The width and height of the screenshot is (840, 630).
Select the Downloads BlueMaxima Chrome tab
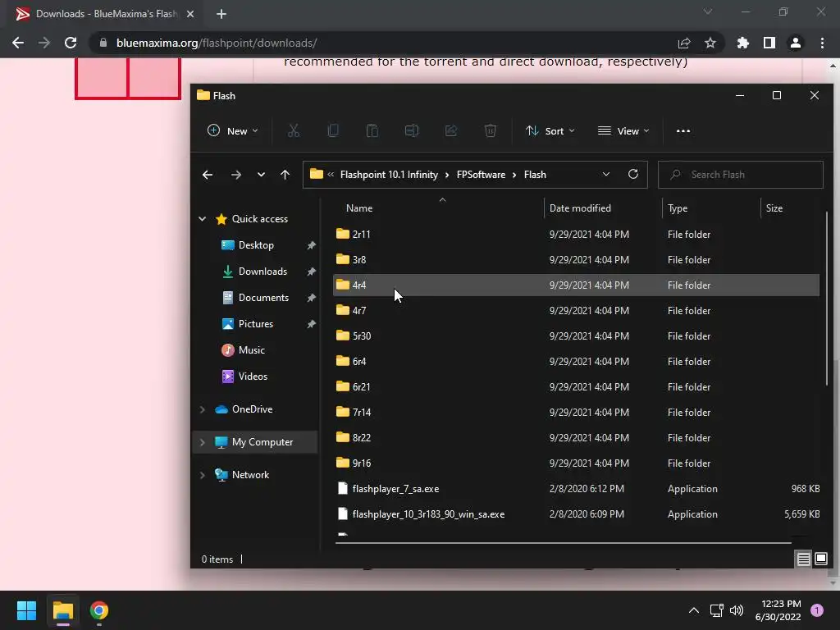(x=105, y=14)
